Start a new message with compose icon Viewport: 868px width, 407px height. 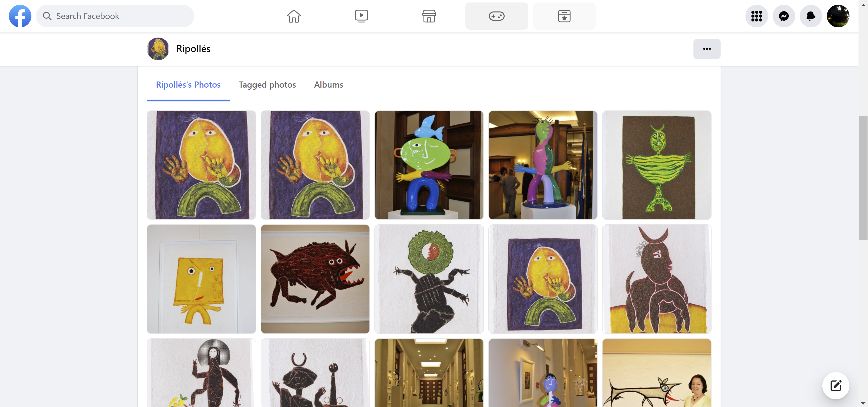836,385
